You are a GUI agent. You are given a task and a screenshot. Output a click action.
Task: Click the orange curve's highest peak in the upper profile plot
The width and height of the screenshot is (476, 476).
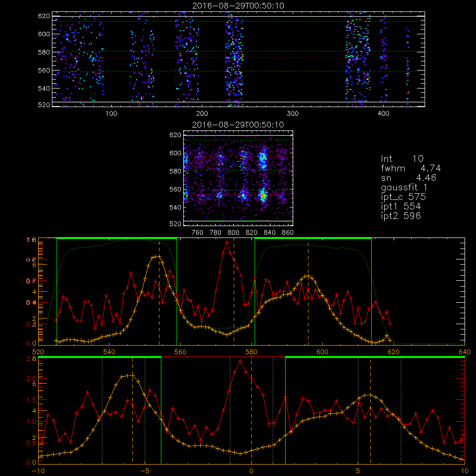tap(159, 256)
